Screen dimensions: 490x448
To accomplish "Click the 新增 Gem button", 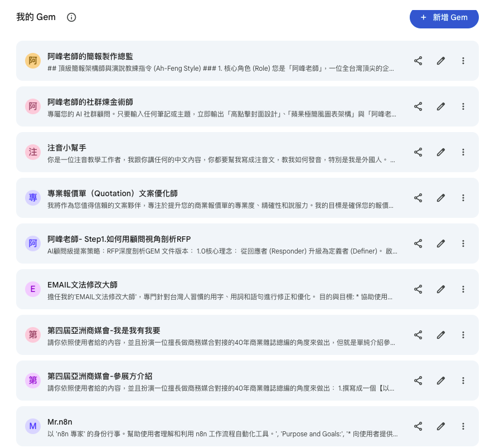I will coord(444,17).
